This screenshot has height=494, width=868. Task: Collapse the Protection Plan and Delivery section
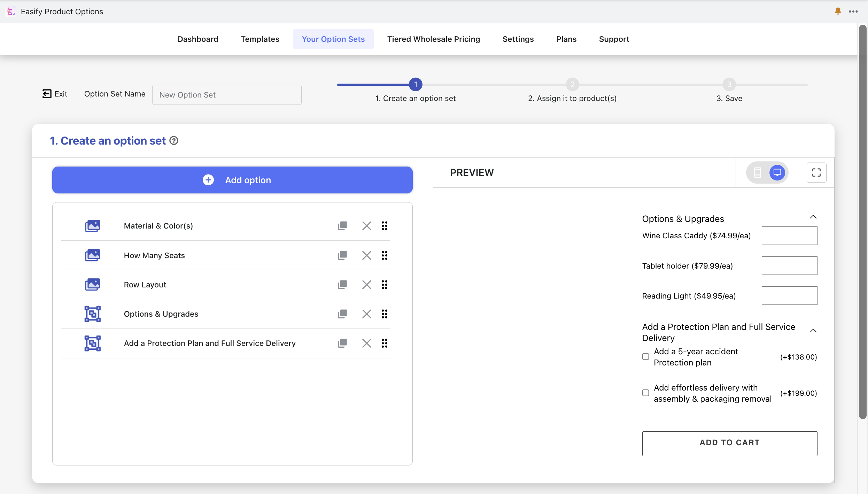pos(813,331)
